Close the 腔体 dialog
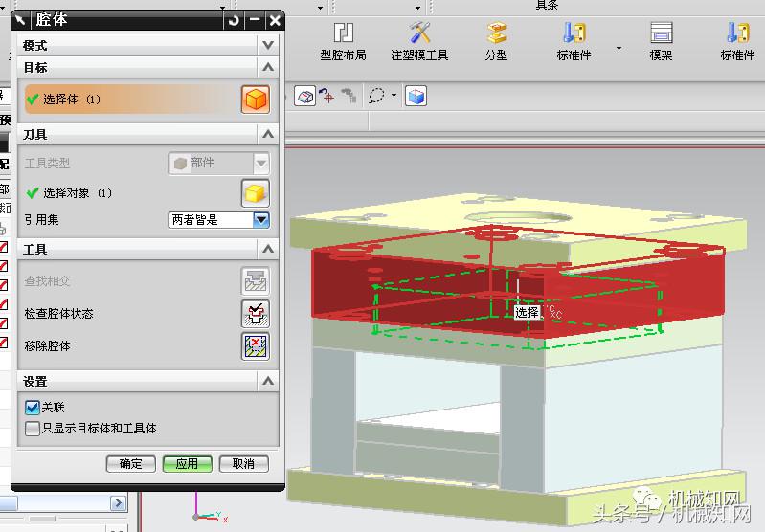 coord(275,20)
